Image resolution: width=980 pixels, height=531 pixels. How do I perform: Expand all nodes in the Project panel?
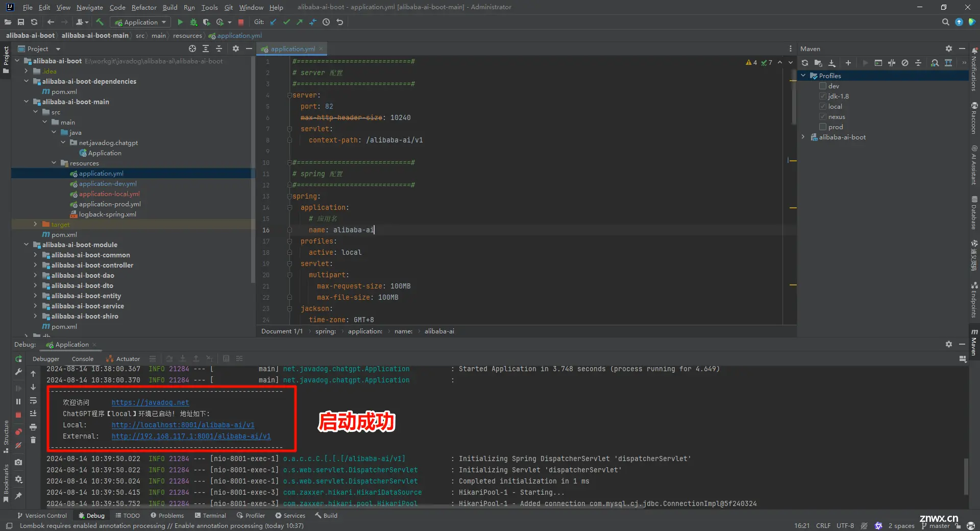[x=206, y=49]
